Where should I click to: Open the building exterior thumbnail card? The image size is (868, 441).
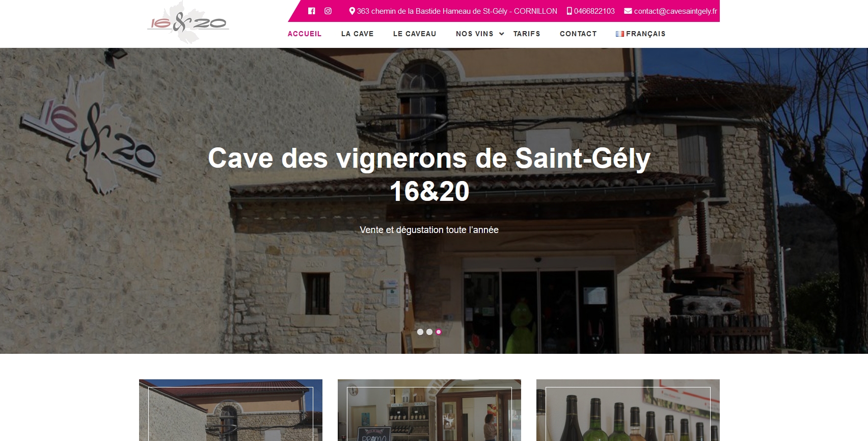tap(231, 410)
